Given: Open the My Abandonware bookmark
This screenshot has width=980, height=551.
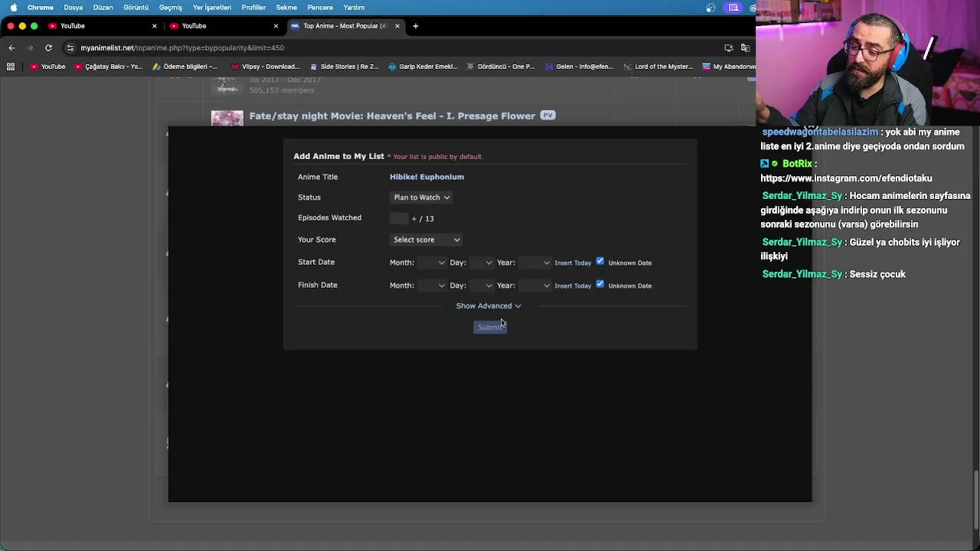Looking at the screenshot, I should [x=729, y=67].
